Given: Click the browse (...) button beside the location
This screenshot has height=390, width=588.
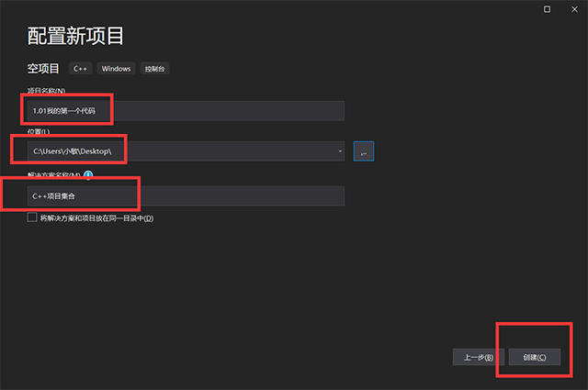Looking at the screenshot, I should 363,151.
